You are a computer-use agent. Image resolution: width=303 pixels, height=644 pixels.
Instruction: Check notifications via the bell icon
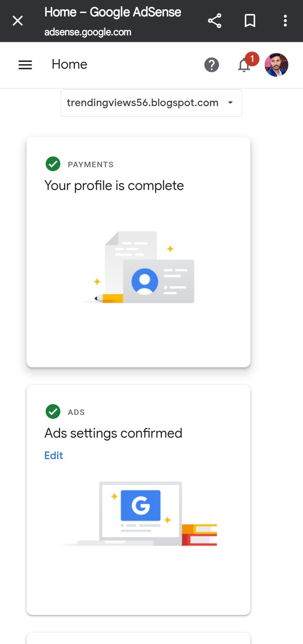tap(243, 66)
